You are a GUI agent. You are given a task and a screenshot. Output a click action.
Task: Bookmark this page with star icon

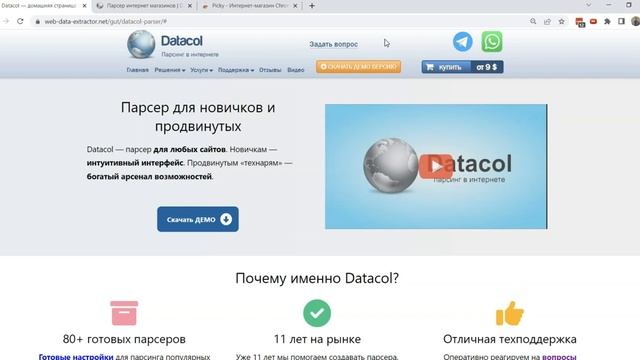click(562, 21)
